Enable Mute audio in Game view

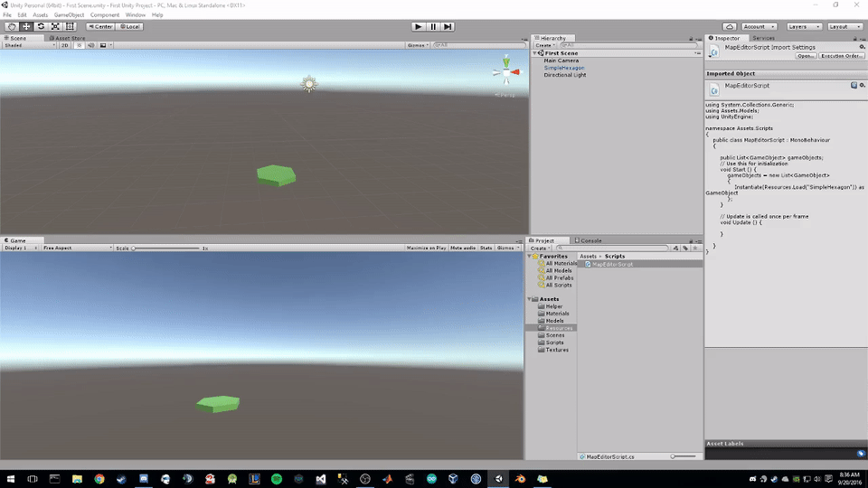point(463,248)
